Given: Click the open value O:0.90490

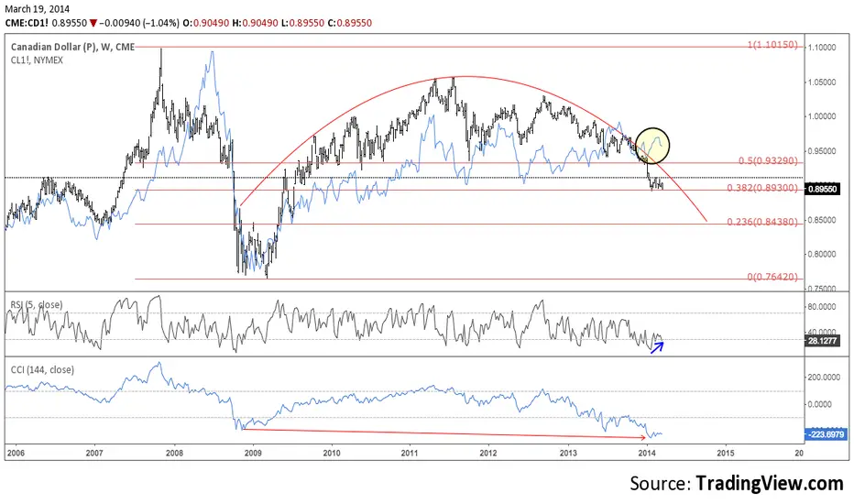Looking at the screenshot, I should coord(205,23).
